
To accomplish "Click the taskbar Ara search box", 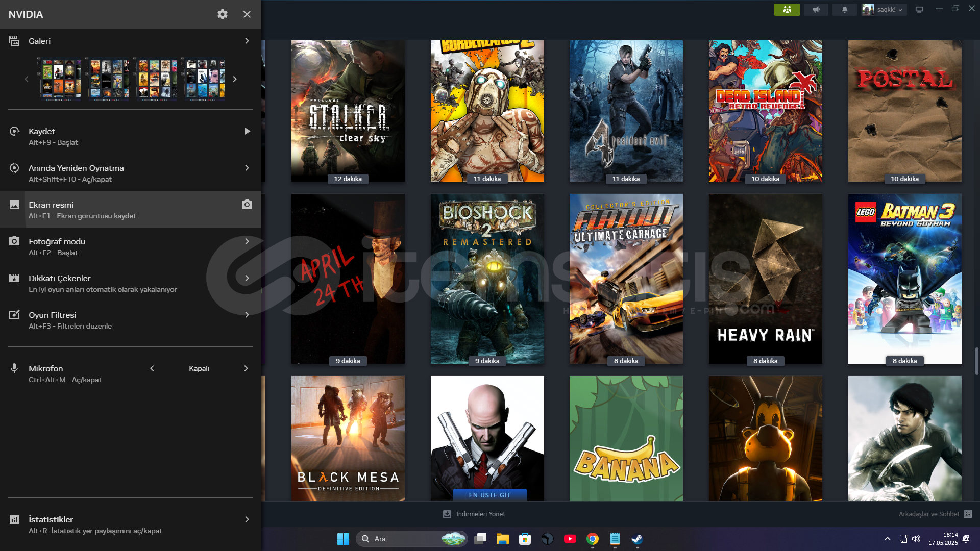I will coord(412,539).
